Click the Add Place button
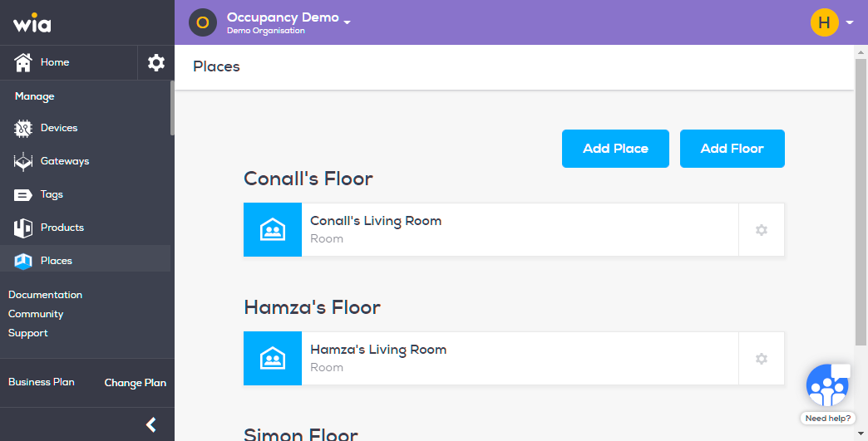This screenshot has height=441, width=868. 615,149
